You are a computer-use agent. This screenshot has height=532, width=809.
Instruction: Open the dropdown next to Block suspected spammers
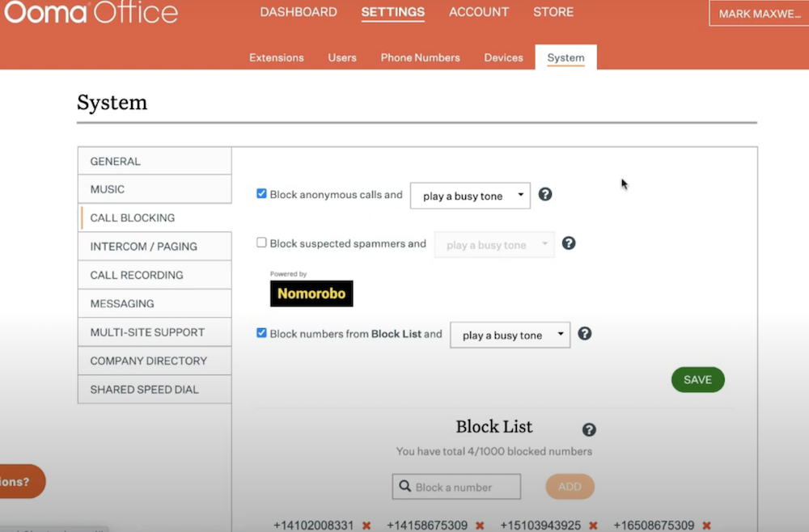[493, 243]
